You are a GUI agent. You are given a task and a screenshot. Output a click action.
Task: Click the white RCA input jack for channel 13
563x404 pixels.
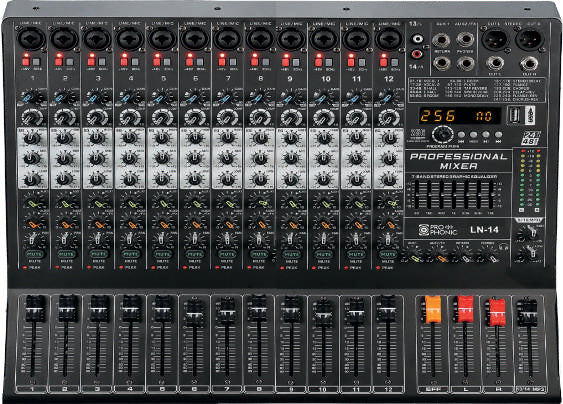tap(417, 38)
